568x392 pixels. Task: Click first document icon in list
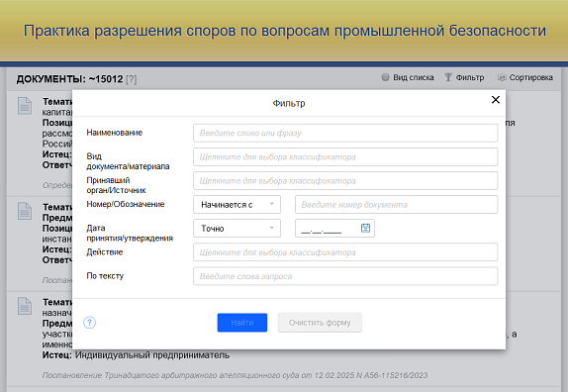click(25, 106)
